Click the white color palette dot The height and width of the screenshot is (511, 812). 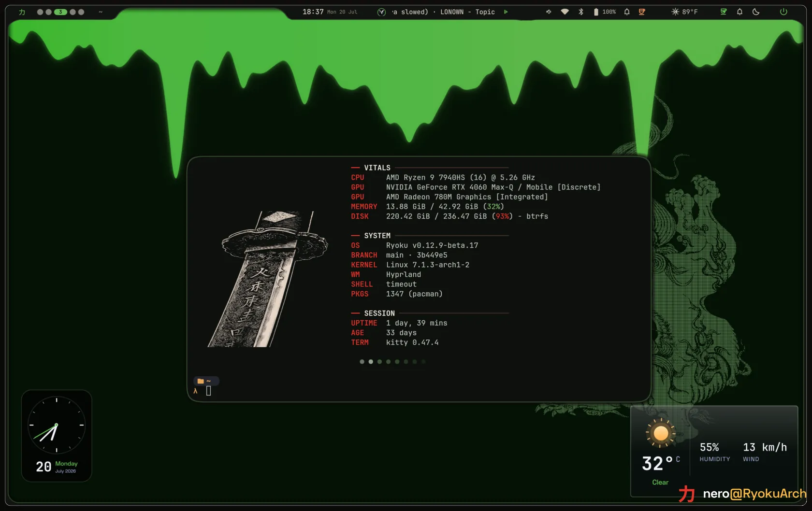(x=371, y=361)
